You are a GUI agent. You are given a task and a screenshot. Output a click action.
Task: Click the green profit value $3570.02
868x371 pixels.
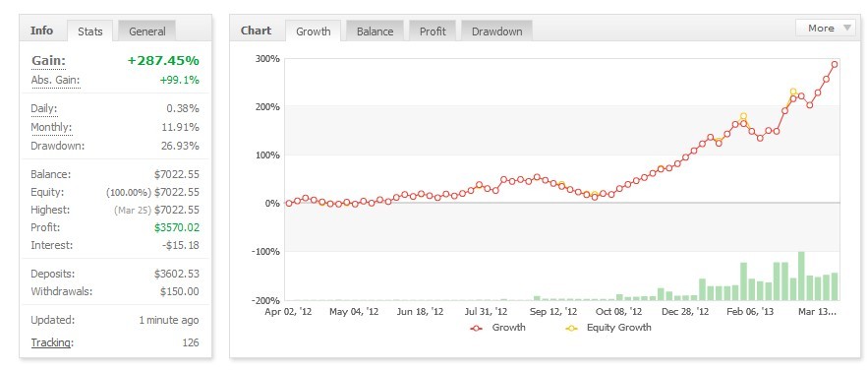coord(177,228)
